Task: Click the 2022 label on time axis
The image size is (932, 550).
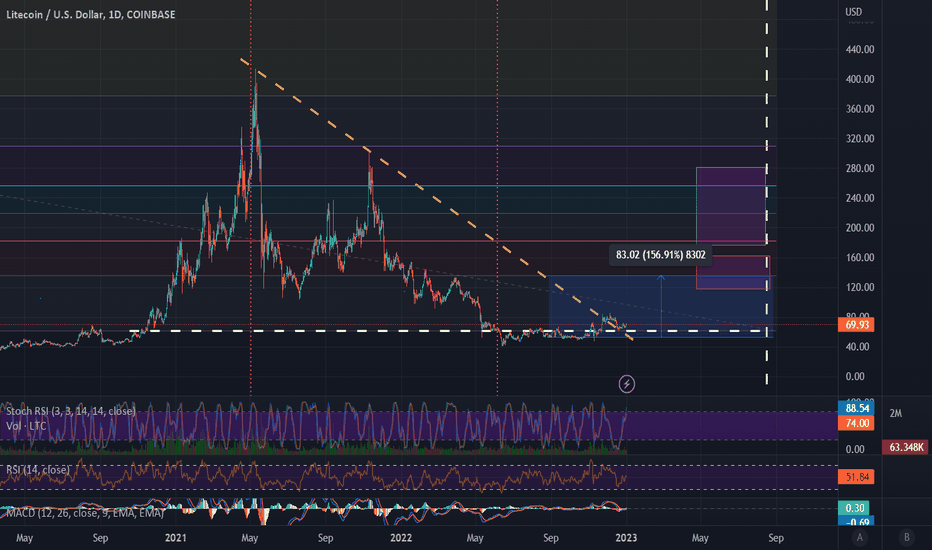Action: (x=401, y=538)
